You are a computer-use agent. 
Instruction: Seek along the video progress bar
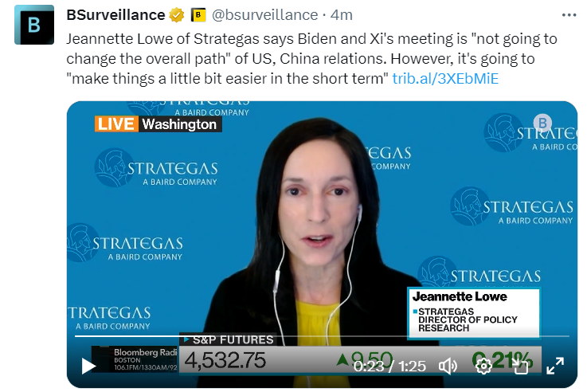pyautogui.click(x=322, y=336)
